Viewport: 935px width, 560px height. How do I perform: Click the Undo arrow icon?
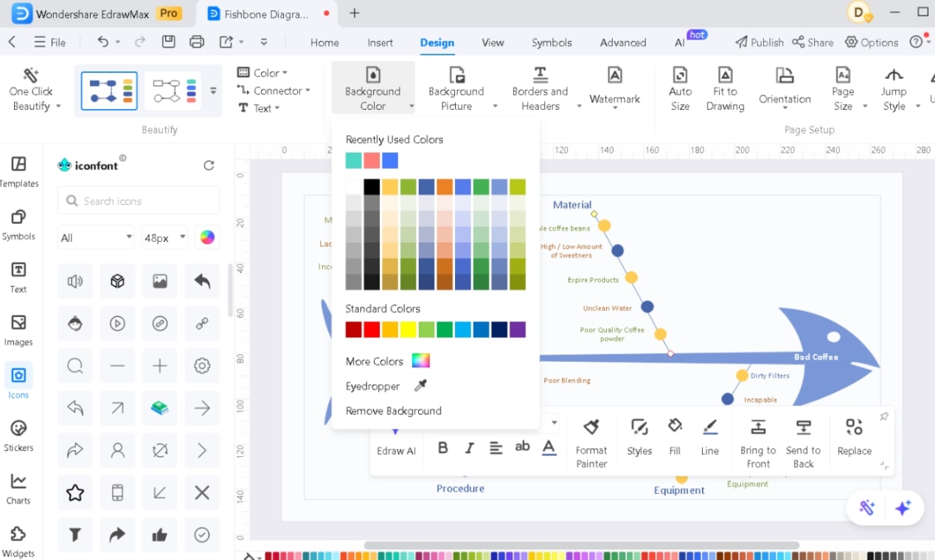pos(104,42)
